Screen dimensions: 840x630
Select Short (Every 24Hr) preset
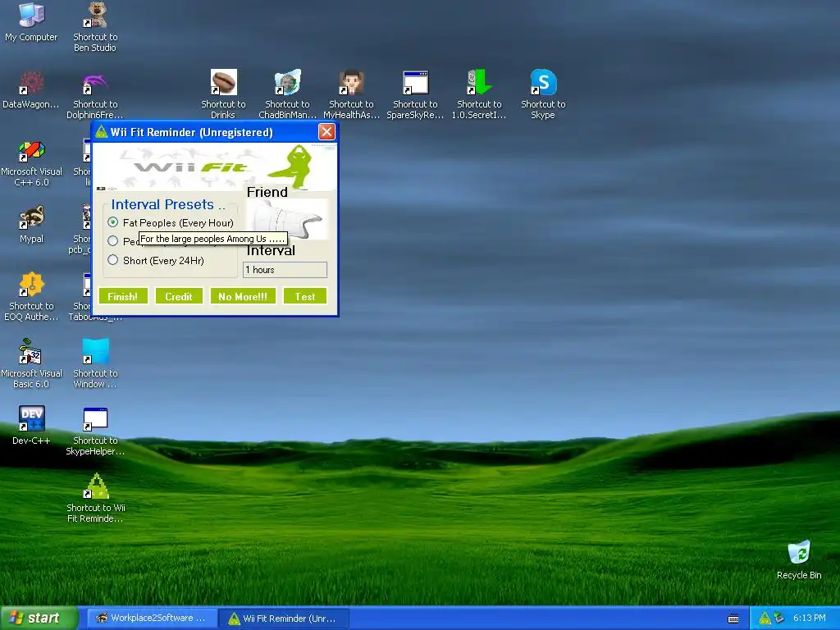tap(155, 260)
